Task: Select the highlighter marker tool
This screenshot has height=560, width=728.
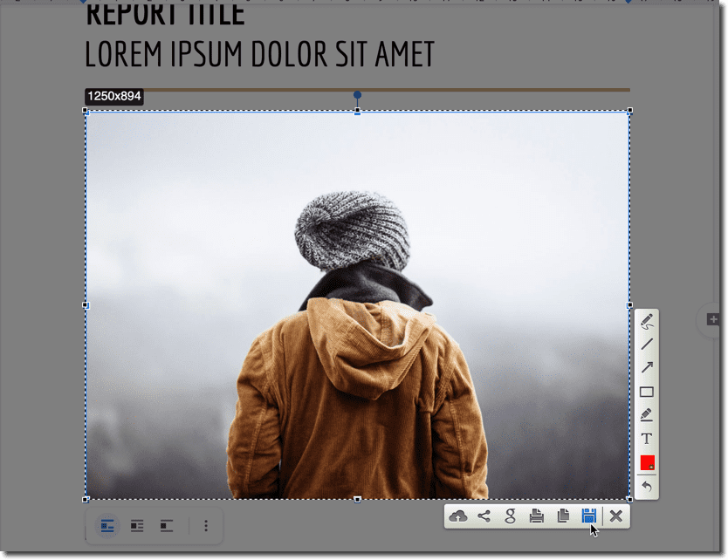Action: point(646,415)
